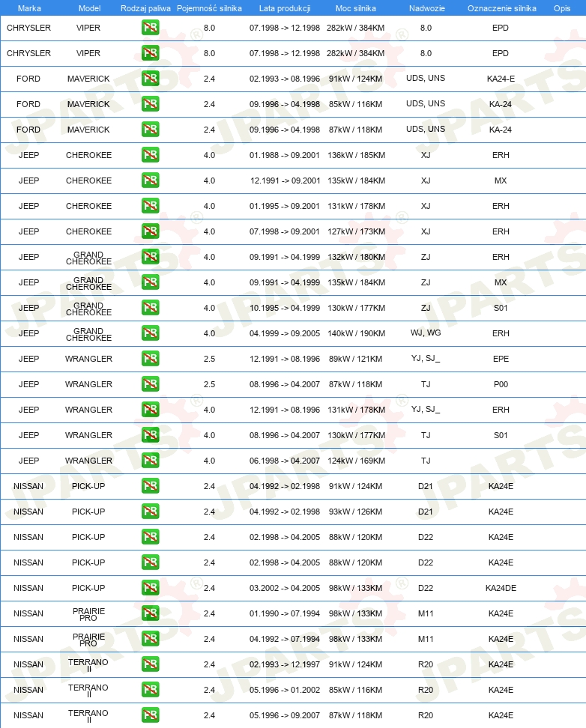Click the Model column header
This screenshot has width=586, height=728.
pos(89,8)
